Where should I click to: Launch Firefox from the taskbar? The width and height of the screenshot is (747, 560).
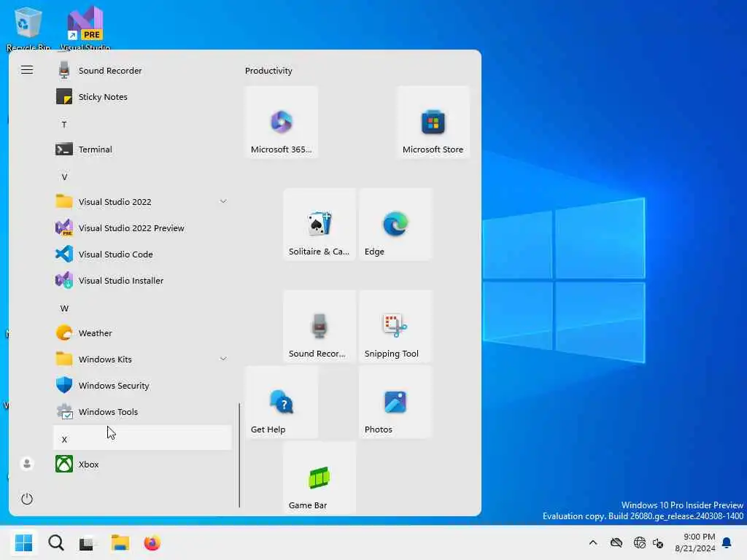click(x=152, y=542)
